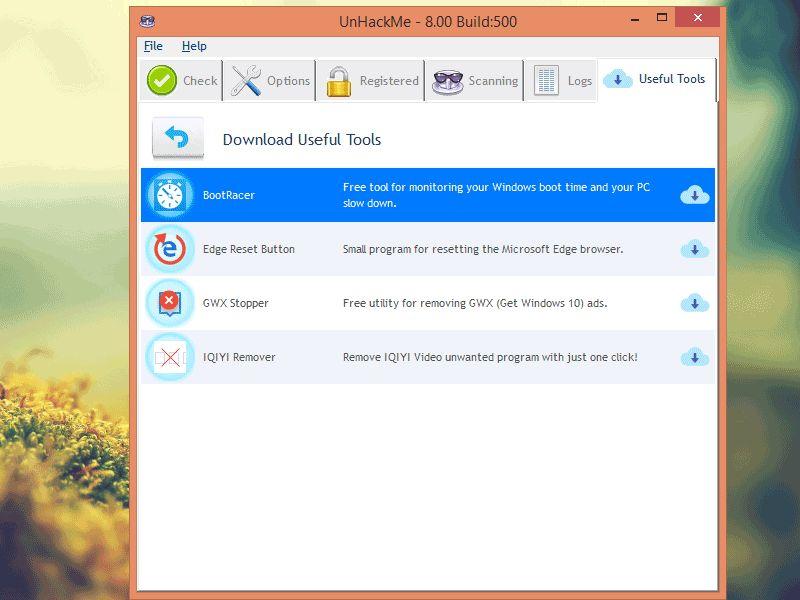The image size is (800, 600).
Task: Click the 'Download Useful Tools' heading
Action: pos(302,139)
